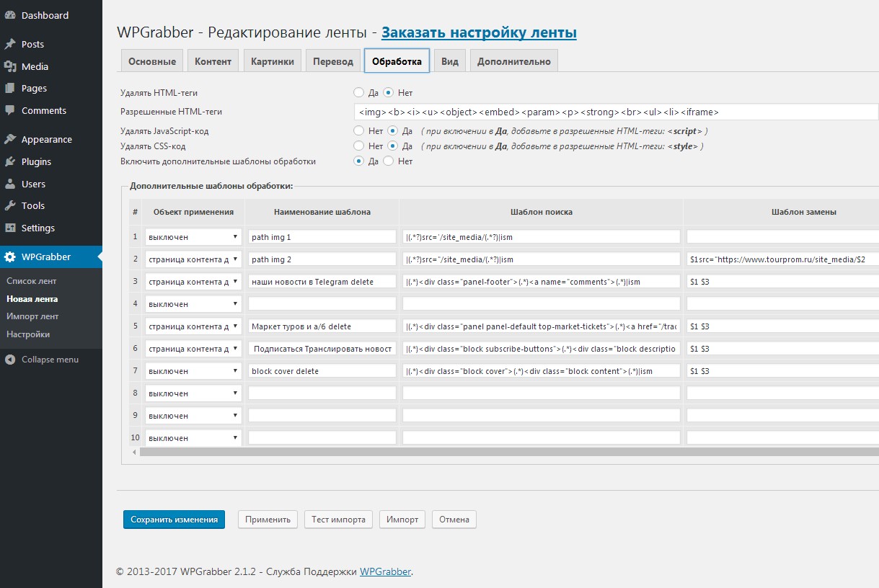This screenshot has width=879, height=588.
Task: Click the Appearance brush icon
Action: point(10,139)
